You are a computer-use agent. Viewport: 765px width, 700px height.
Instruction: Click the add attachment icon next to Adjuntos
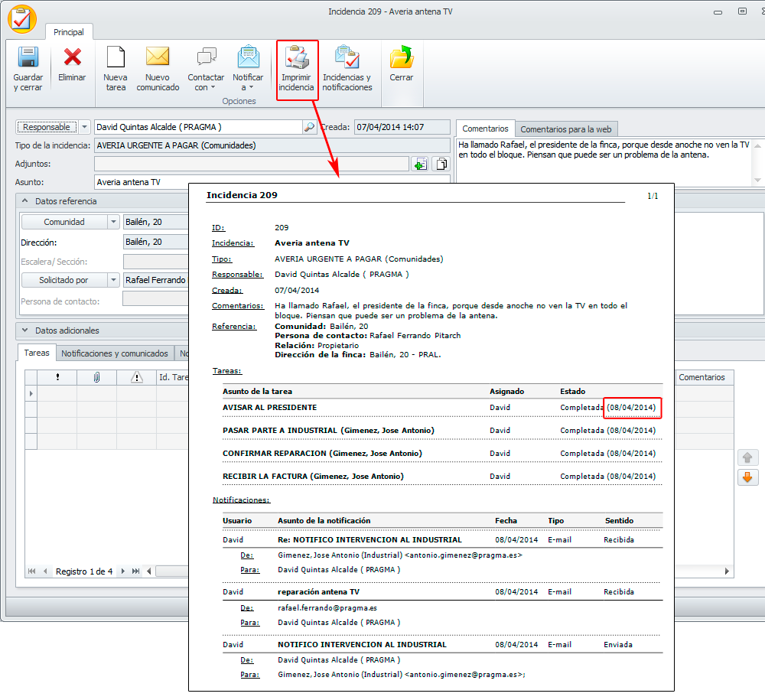419,164
